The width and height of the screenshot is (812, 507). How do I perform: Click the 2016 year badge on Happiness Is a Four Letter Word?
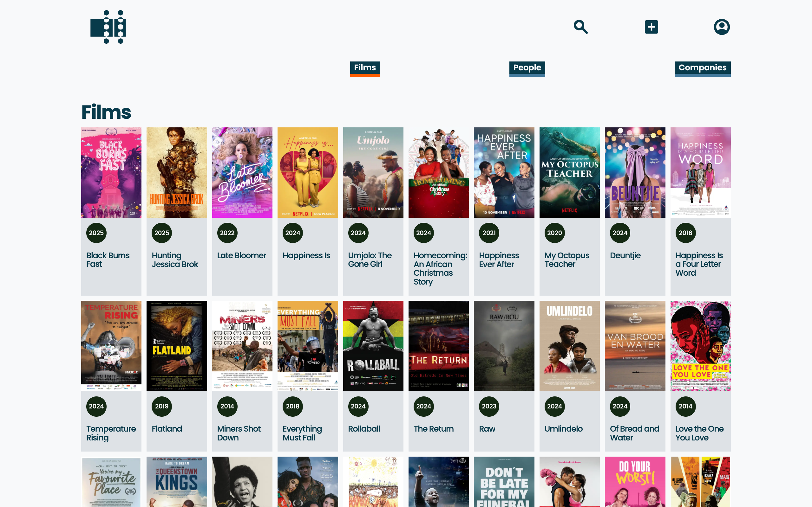point(685,233)
